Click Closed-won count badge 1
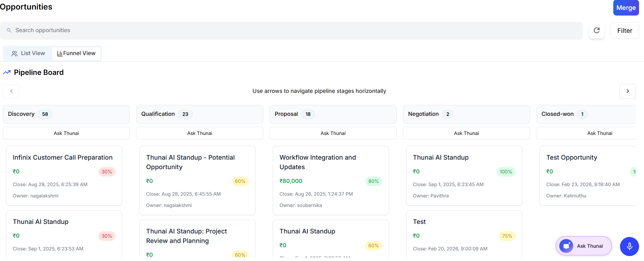Screen dimensions: 644x261 [582, 114]
